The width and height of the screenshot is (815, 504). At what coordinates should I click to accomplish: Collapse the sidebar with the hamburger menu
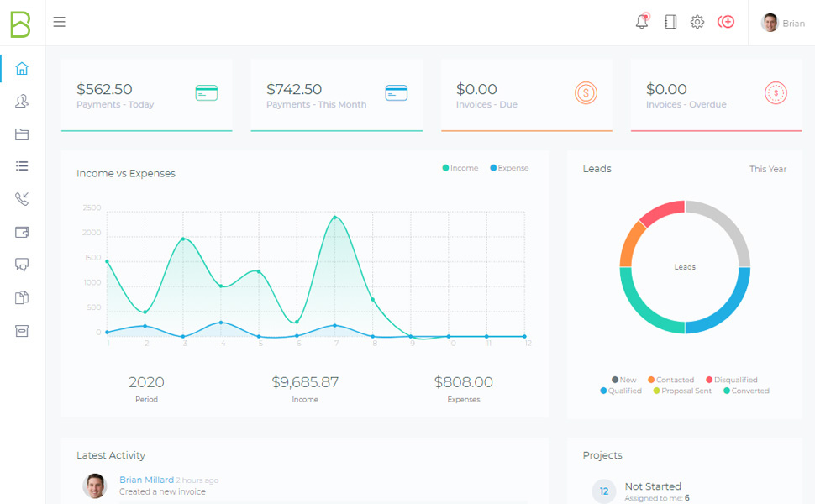point(59,22)
